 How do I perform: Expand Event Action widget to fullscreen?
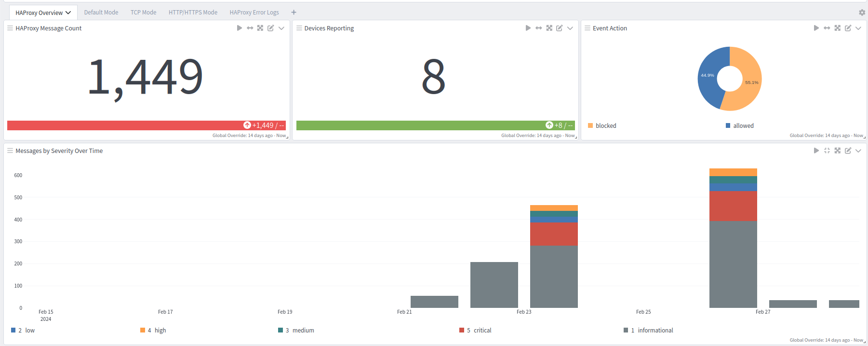[x=837, y=28]
